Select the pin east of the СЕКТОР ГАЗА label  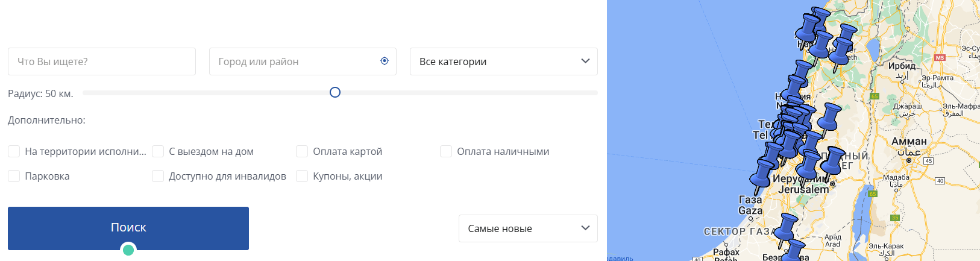click(x=787, y=227)
